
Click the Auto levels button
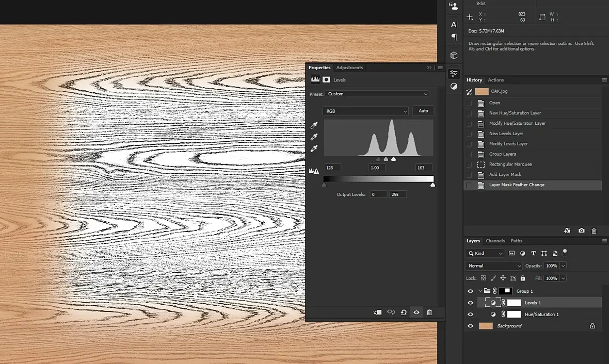click(x=423, y=111)
